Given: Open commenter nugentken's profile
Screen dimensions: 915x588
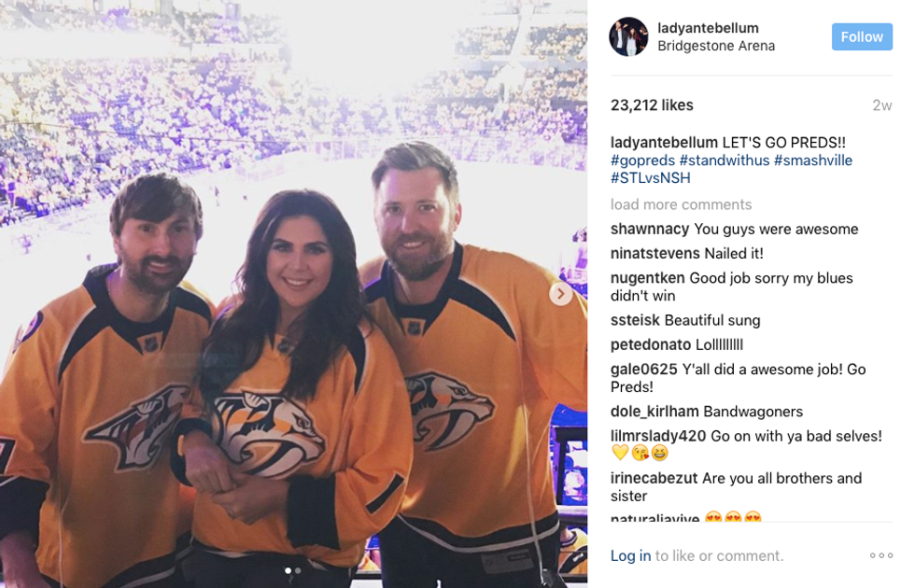Looking at the screenshot, I should pyautogui.click(x=647, y=278).
